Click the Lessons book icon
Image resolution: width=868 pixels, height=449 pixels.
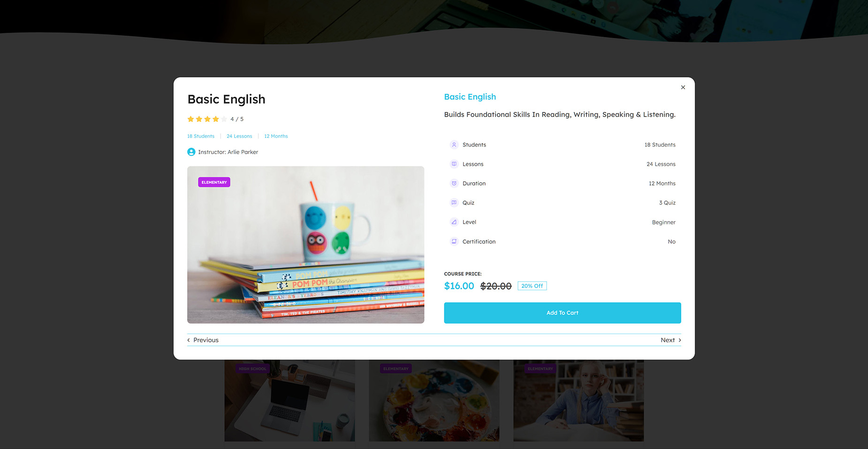coord(454,164)
